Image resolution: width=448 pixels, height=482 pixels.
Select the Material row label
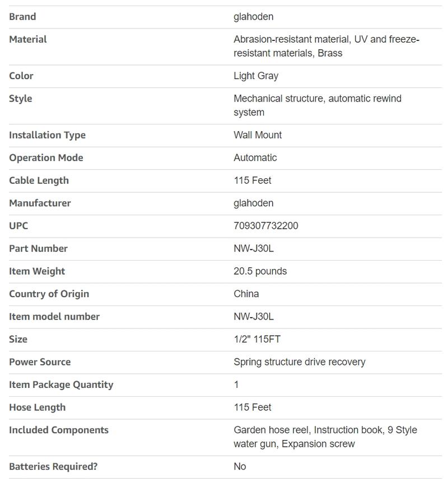28,39
